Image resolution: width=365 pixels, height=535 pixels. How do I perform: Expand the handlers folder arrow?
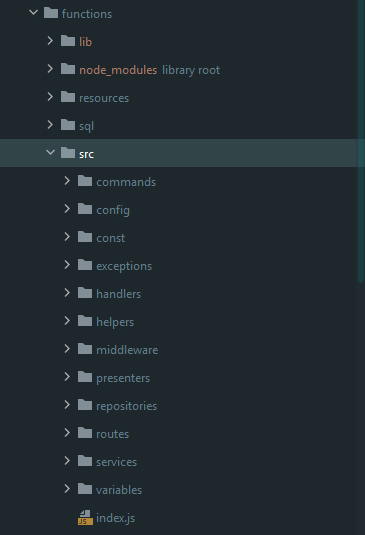pyautogui.click(x=67, y=293)
